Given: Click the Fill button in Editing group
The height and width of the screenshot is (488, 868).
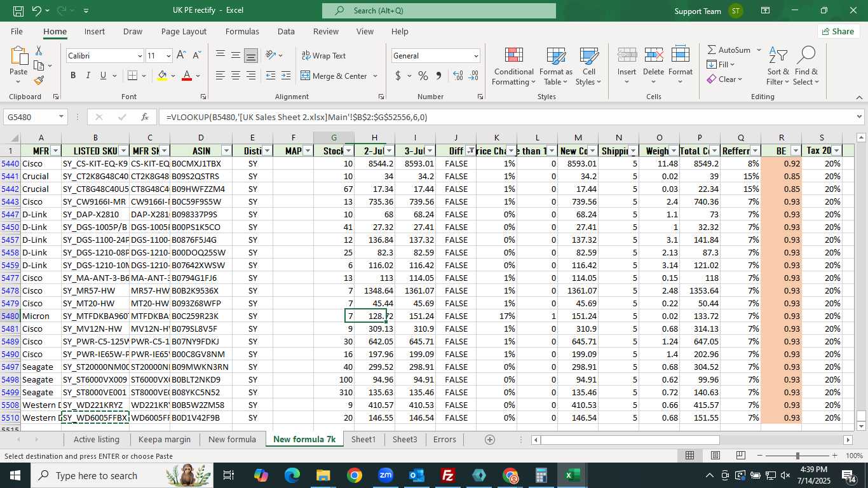Looking at the screenshot, I should 721,64.
